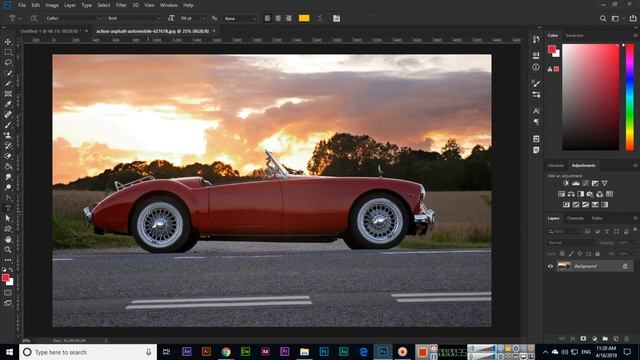640x360 pixels.
Task: Select the Eraser tool
Action: click(8, 156)
